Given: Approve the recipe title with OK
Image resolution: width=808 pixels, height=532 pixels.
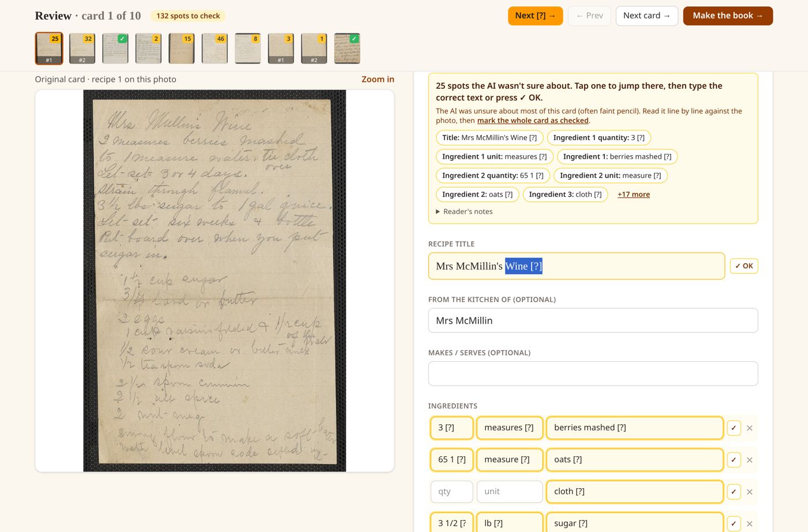Looking at the screenshot, I should point(744,266).
